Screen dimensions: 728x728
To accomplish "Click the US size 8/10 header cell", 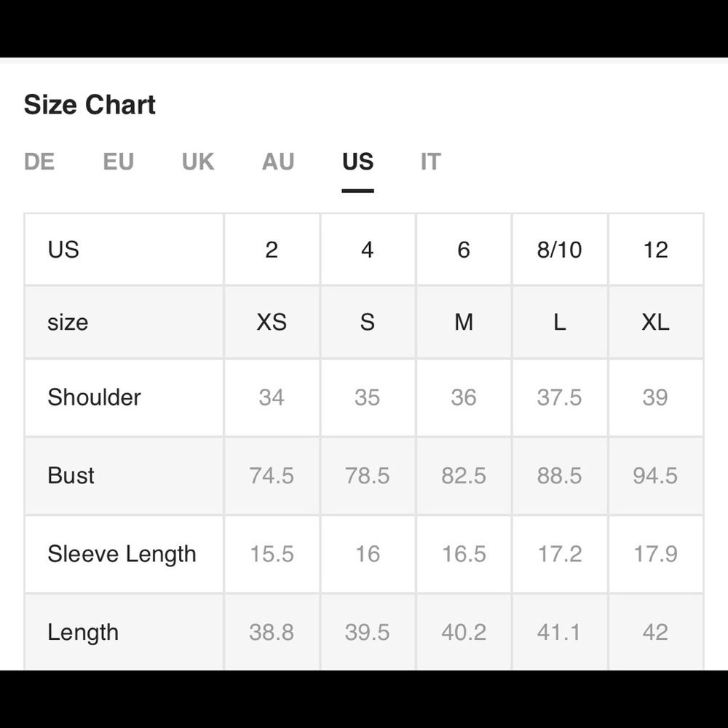I will tap(559, 250).
